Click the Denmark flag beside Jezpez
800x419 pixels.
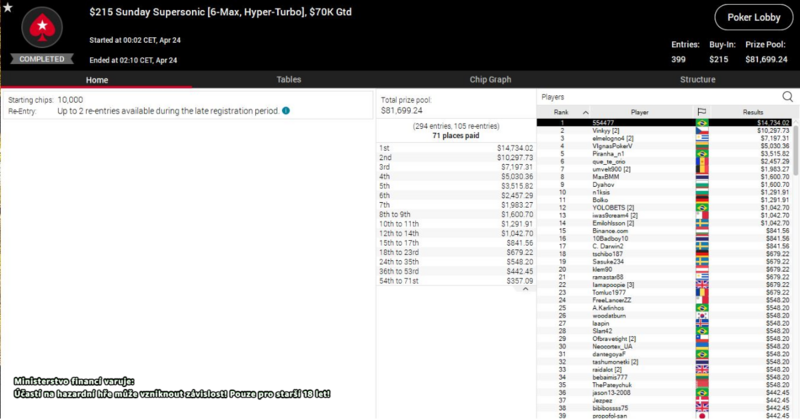(x=702, y=400)
